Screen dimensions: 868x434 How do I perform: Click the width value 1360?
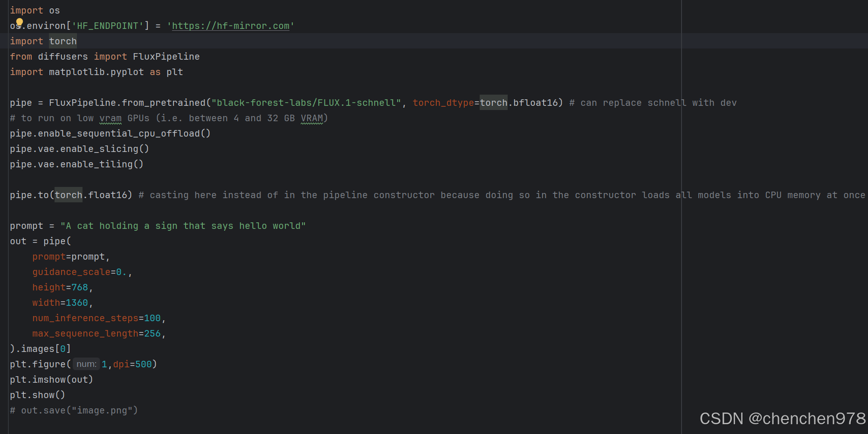coord(77,303)
